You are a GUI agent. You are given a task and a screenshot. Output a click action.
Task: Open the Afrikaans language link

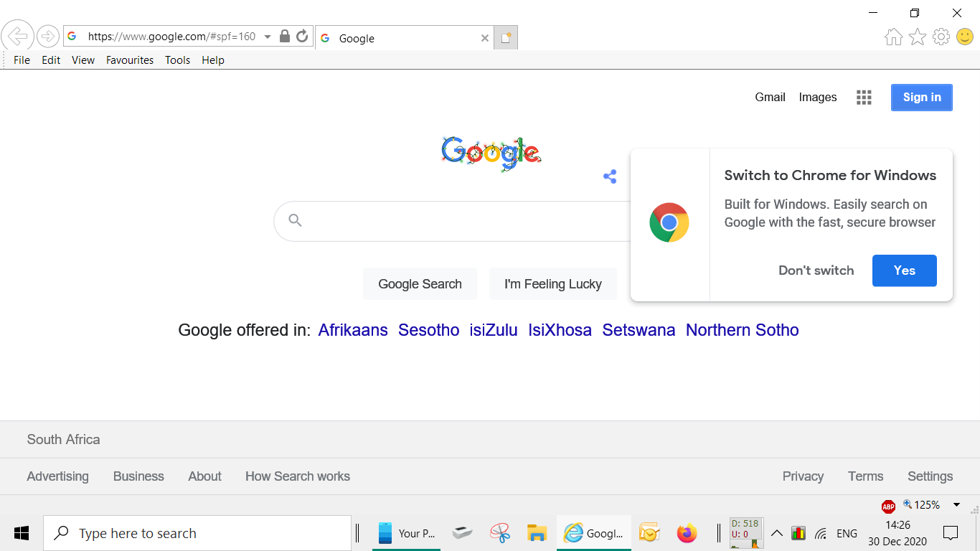[x=353, y=330]
